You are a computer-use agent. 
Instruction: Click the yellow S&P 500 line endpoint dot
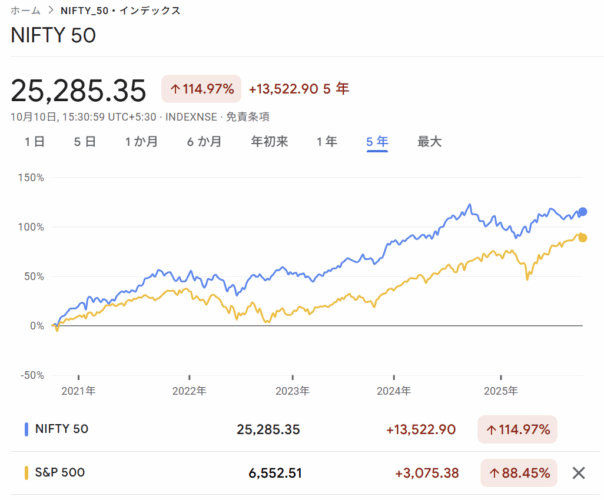583,237
